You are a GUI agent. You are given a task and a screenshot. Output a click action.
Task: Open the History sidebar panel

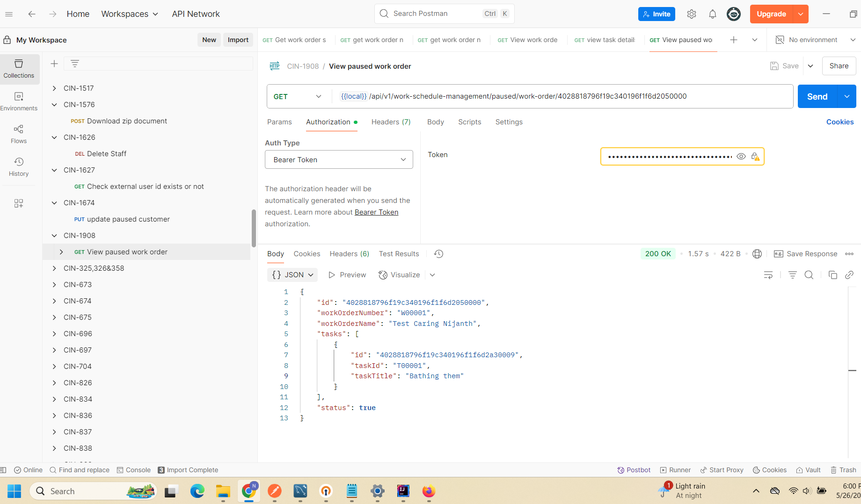19,166
